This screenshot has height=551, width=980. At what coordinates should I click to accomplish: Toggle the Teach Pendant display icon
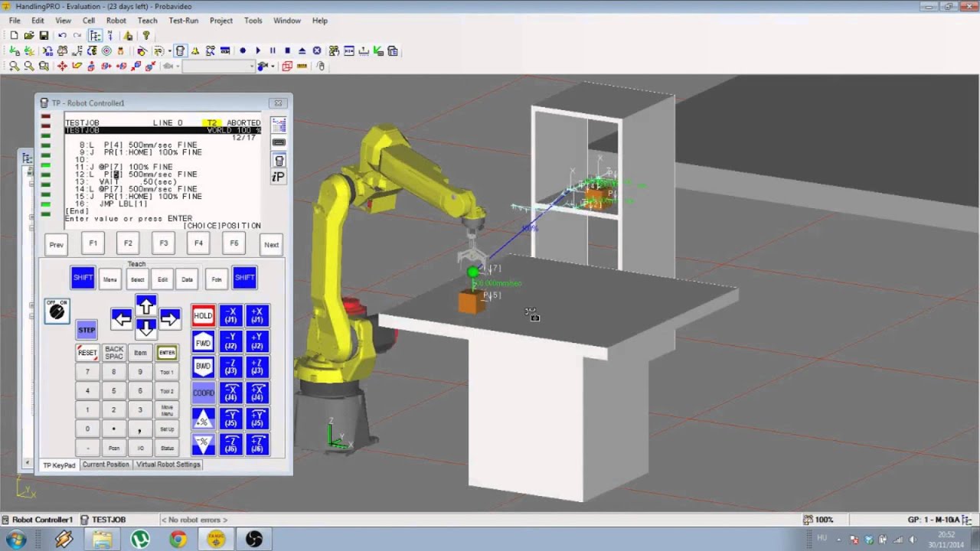tap(180, 51)
